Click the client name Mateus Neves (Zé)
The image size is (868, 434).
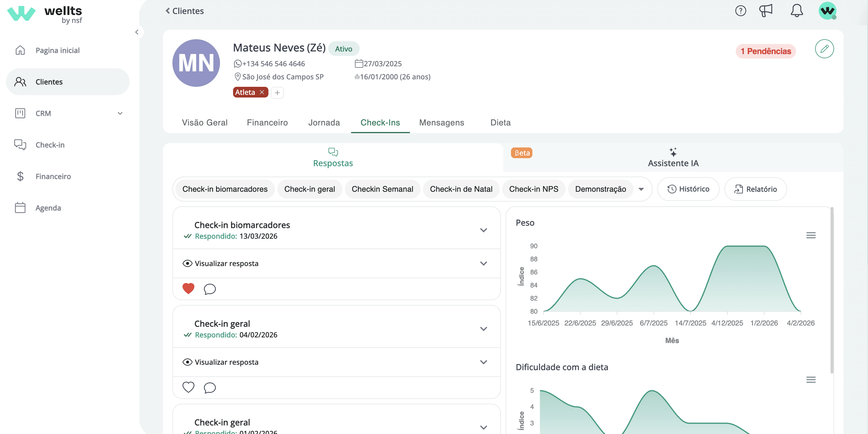[279, 48]
